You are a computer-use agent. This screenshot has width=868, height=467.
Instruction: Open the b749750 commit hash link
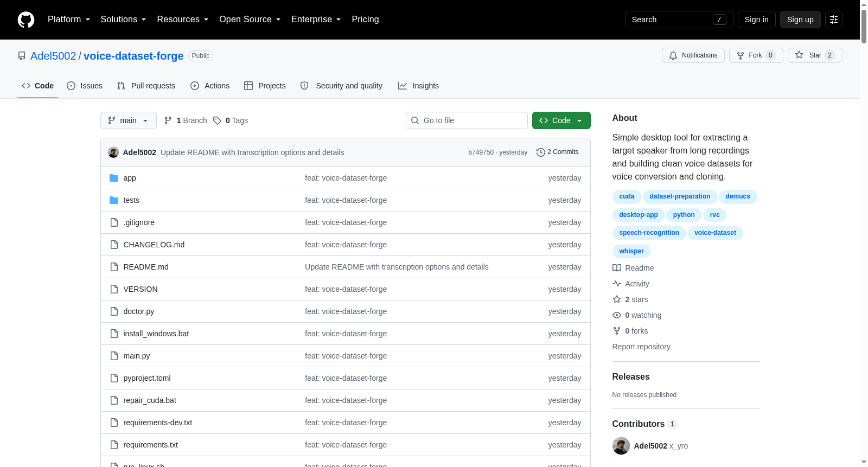pyautogui.click(x=481, y=152)
